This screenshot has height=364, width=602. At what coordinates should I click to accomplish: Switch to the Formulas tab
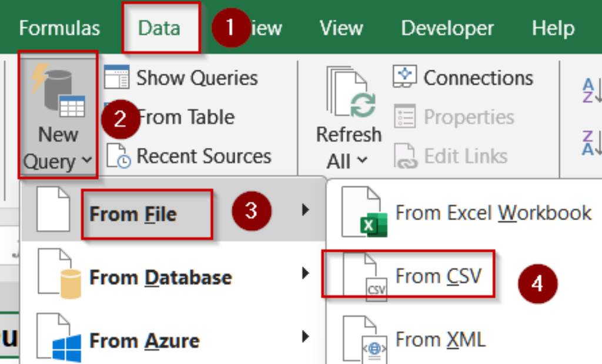(x=59, y=27)
